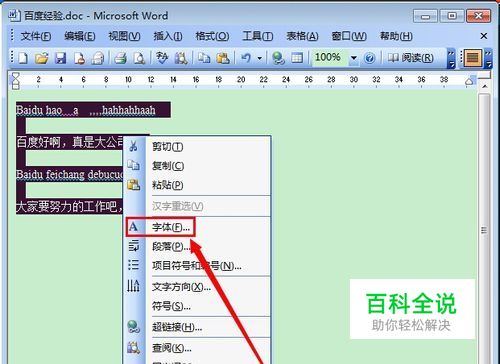Expand the Undo history dropdown arrow
This screenshot has height=364, width=500.
[259, 59]
